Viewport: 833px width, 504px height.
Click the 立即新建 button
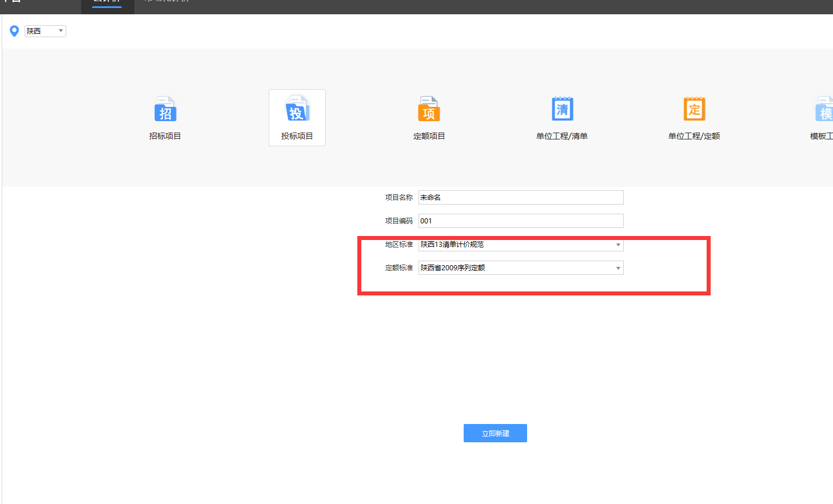pos(495,433)
